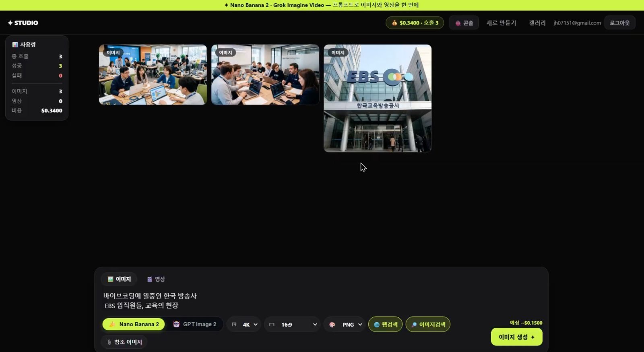Click the STUDIO logo
This screenshot has height=352, width=644.
coord(23,23)
